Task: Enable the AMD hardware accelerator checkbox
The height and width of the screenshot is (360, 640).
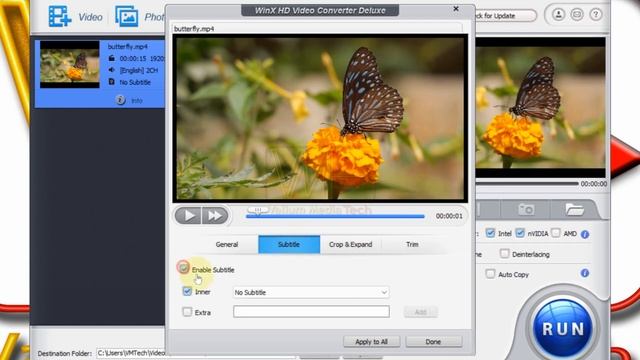Action: pyautogui.click(x=556, y=233)
